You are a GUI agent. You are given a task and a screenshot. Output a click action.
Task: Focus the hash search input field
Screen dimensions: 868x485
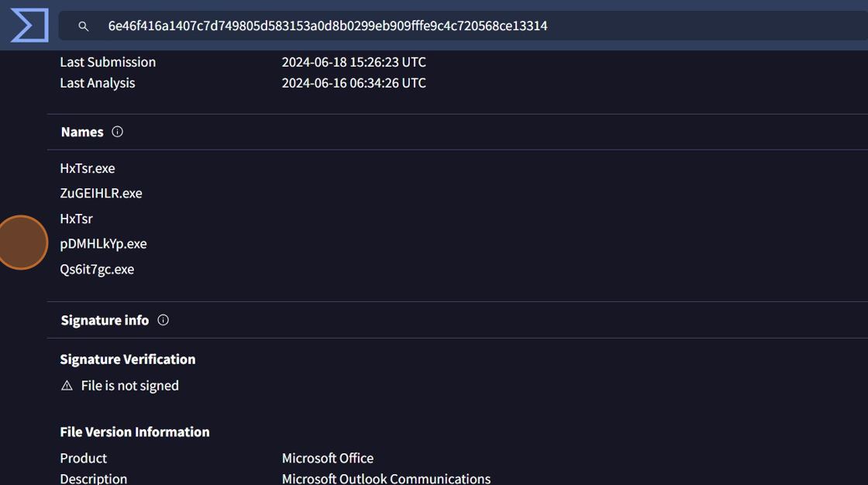point(465,26)
